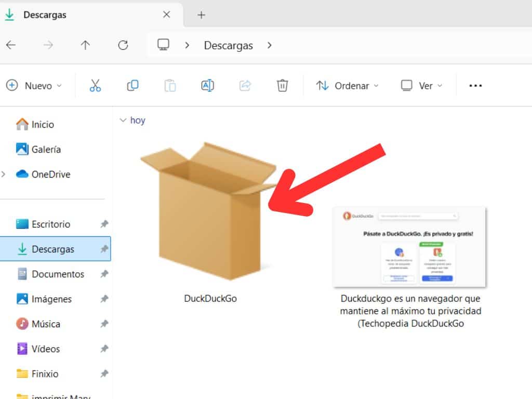Go up one folder level
532x399 pixels.
point(85,45)
